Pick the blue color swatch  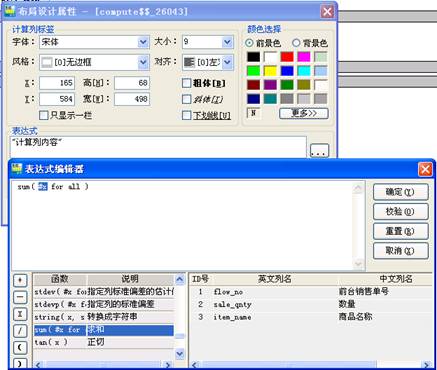point(287,71)
